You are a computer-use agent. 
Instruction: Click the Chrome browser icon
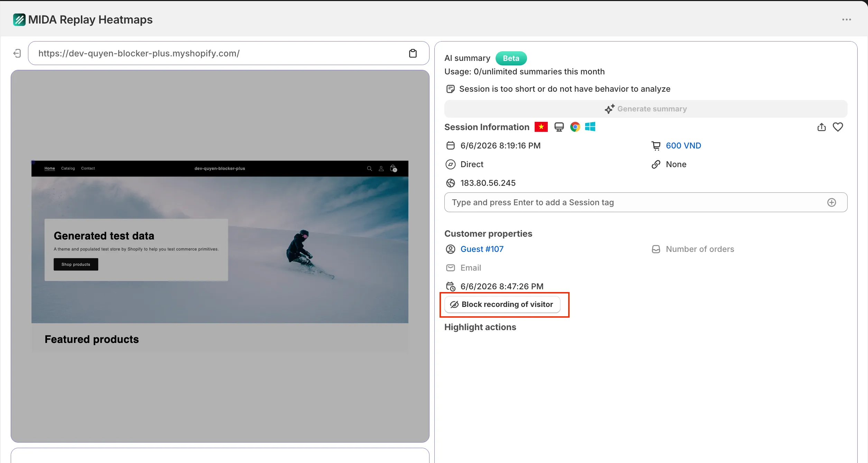pyautogui.click(x=575, y=127)
